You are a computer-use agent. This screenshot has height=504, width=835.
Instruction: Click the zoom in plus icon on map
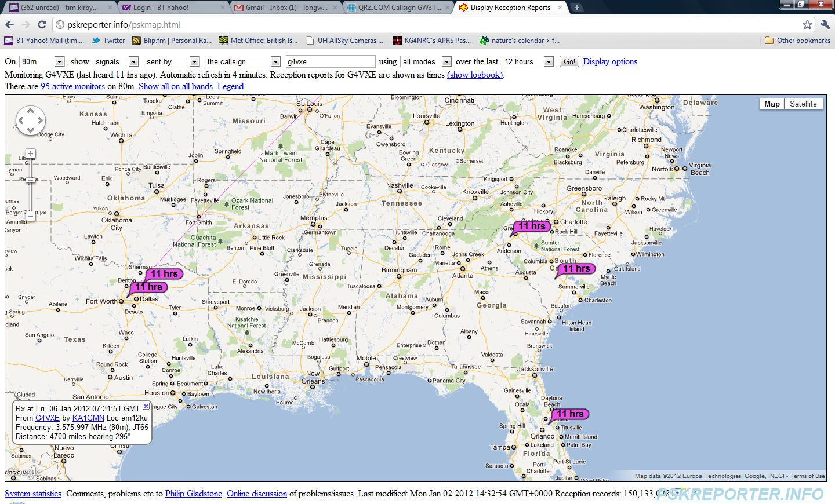[30, 154]
